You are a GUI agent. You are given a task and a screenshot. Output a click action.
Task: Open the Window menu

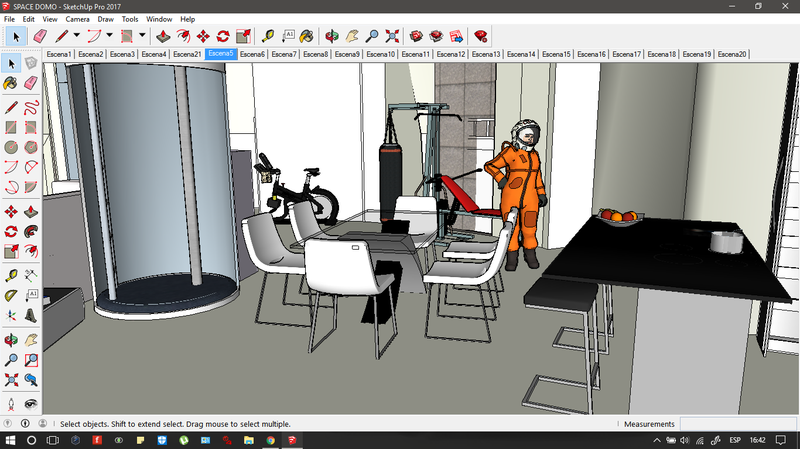click(158, 19)
